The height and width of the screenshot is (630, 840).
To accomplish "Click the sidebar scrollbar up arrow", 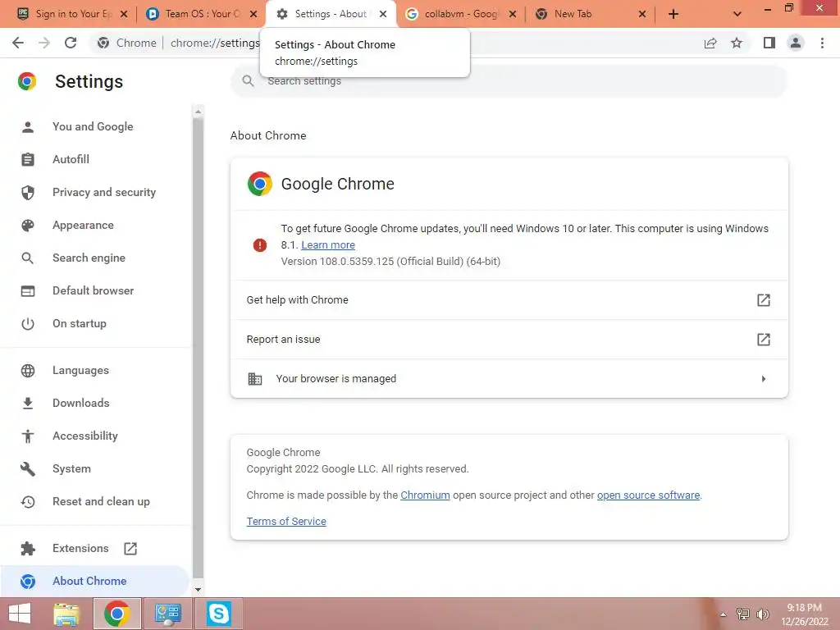I will [199, 112].
